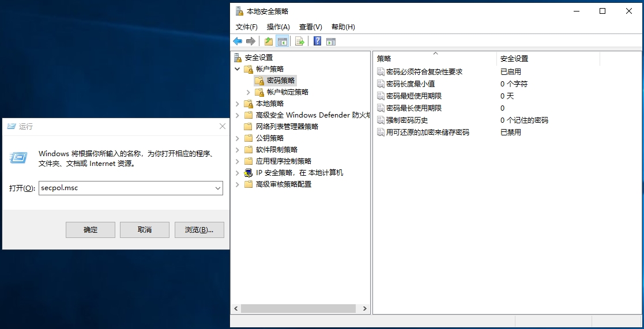The width and height of the screenshot is (644, 329).
Task: Toggle the show/hide console tree icon
Action: [282, 41]
